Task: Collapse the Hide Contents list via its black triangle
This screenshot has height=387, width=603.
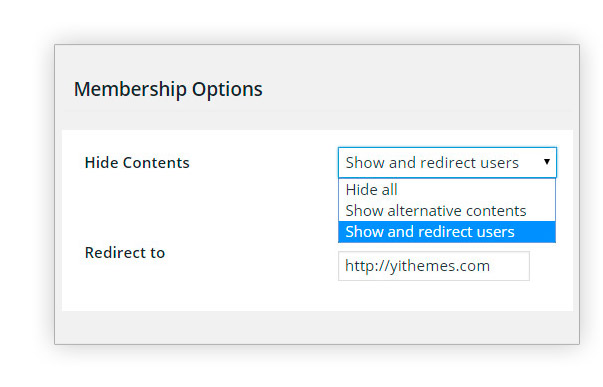Action: click(546, 162)
